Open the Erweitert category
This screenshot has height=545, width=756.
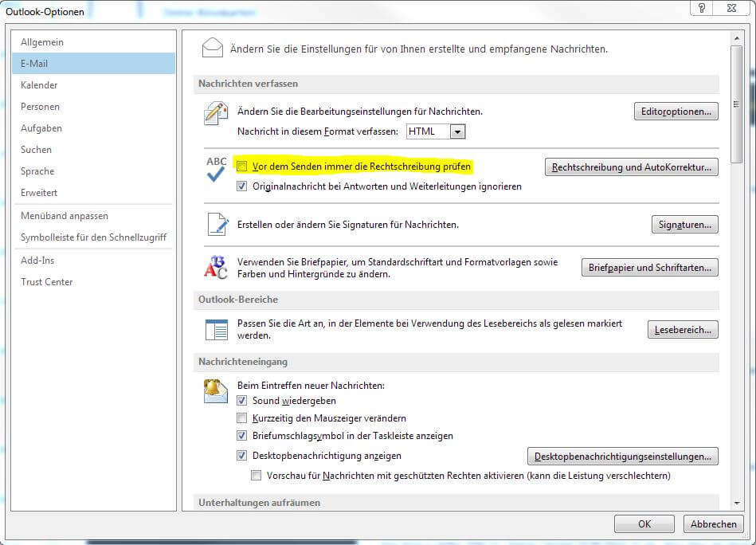coord(93,193)
